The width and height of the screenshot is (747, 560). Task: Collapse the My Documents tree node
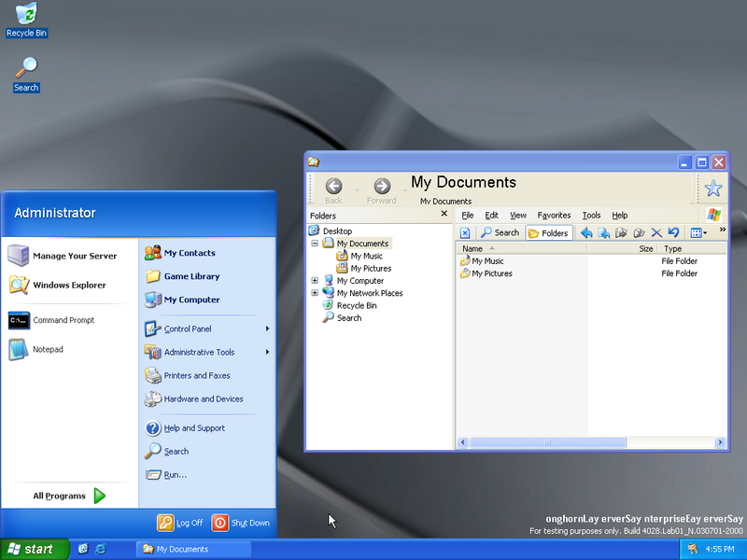[315, 244]
